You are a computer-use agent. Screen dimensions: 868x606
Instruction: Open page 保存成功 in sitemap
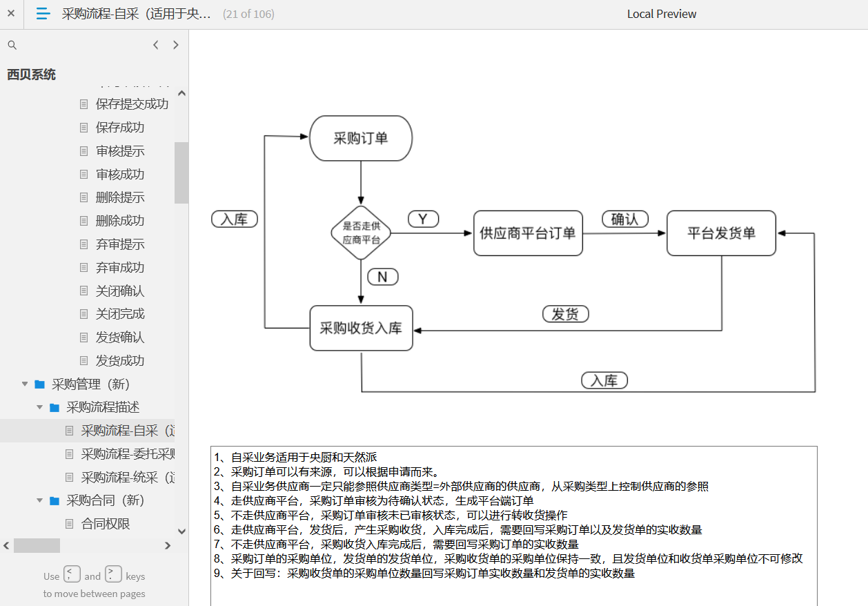point(120,128)
